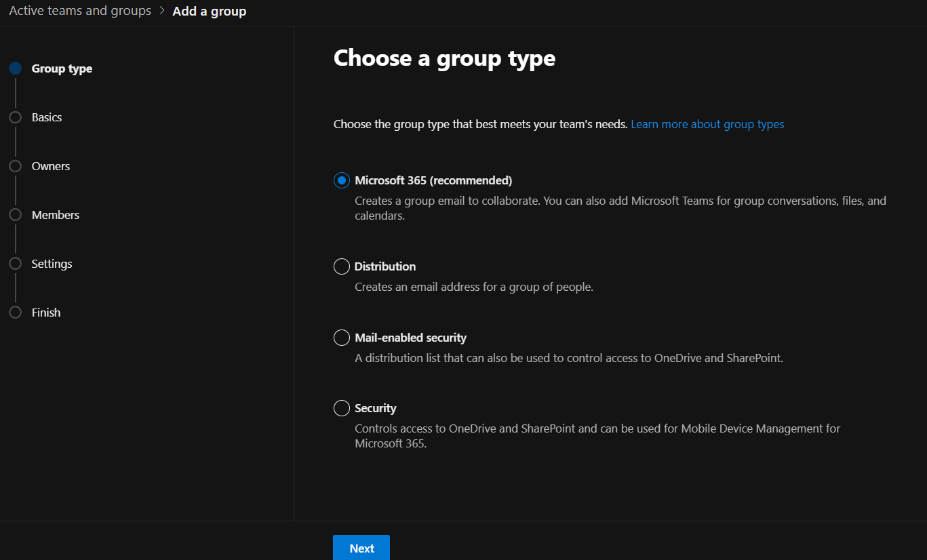Click the breadcrumb chevron separator
927x560 pixels.
tap(162, 11)
